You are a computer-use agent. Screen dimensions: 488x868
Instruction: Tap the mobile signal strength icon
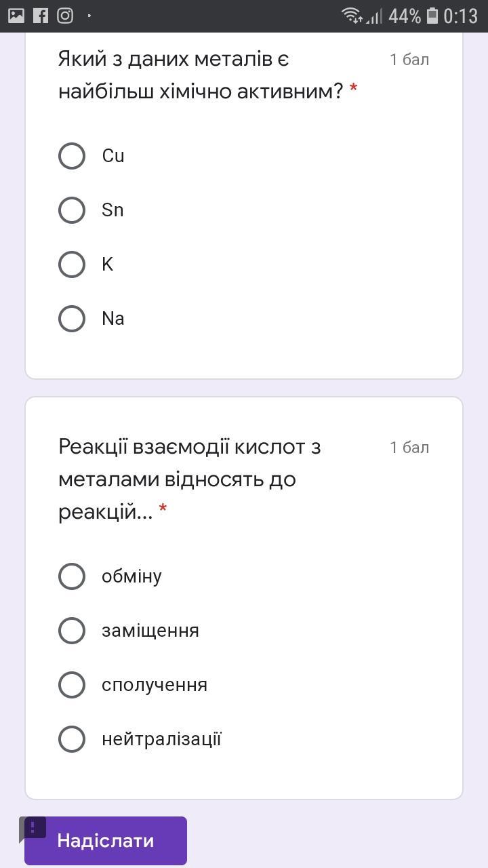tap(374, 16)
